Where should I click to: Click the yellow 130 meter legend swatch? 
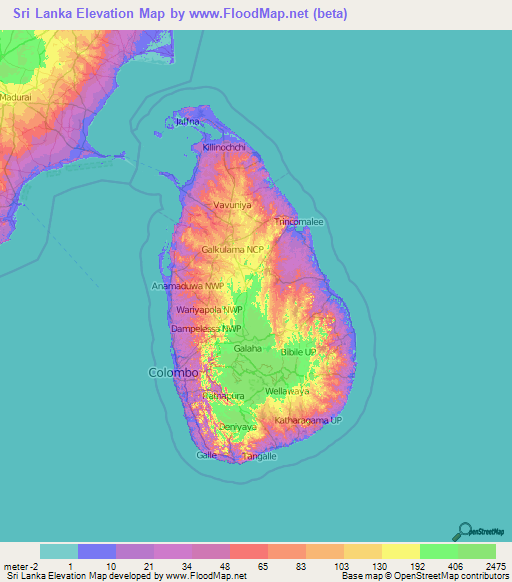pos(401,552)
